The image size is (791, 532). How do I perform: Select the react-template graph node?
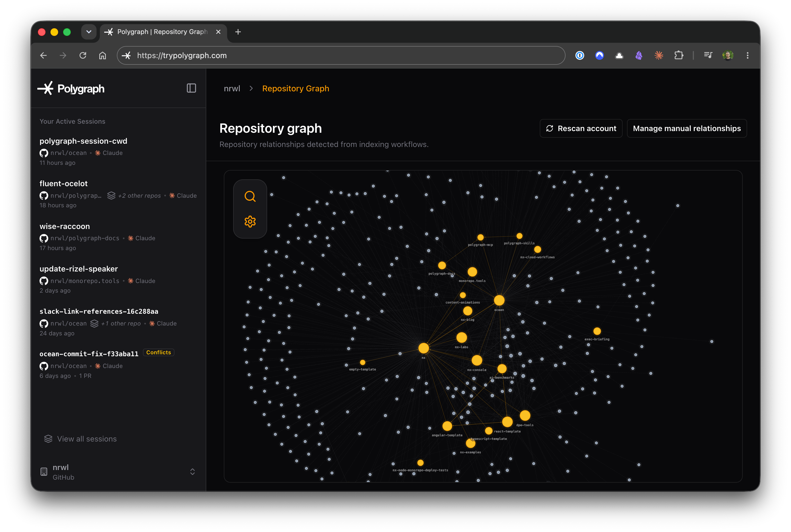tap(507, 422)
